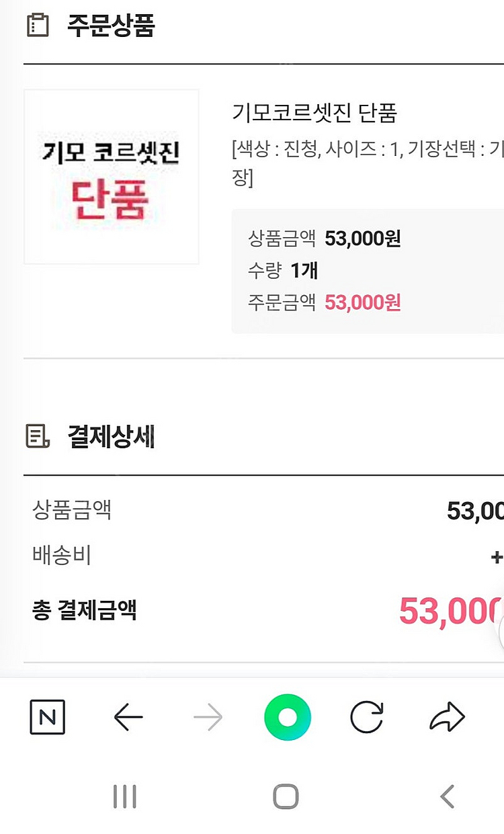Click the 주문상품 clipboard icon
The height and width of the screenshot is (834, 504).
tap(38, 26)
